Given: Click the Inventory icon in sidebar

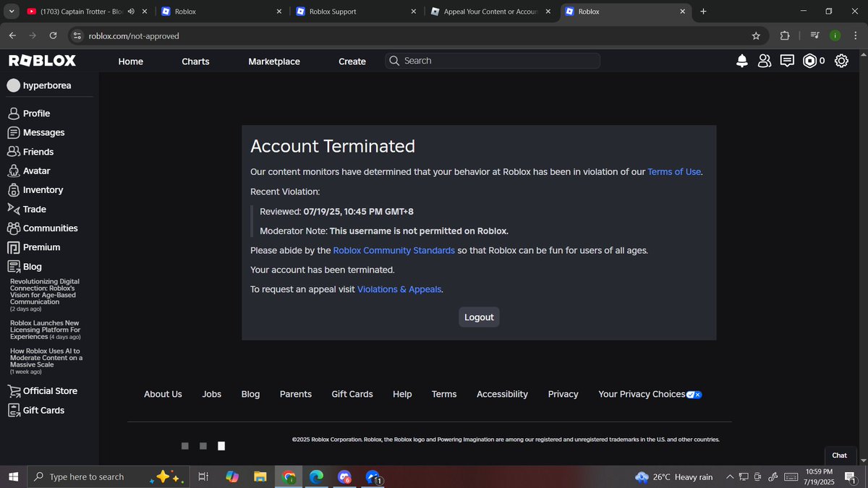Looking at the screenshot, I should click(13, 190).
